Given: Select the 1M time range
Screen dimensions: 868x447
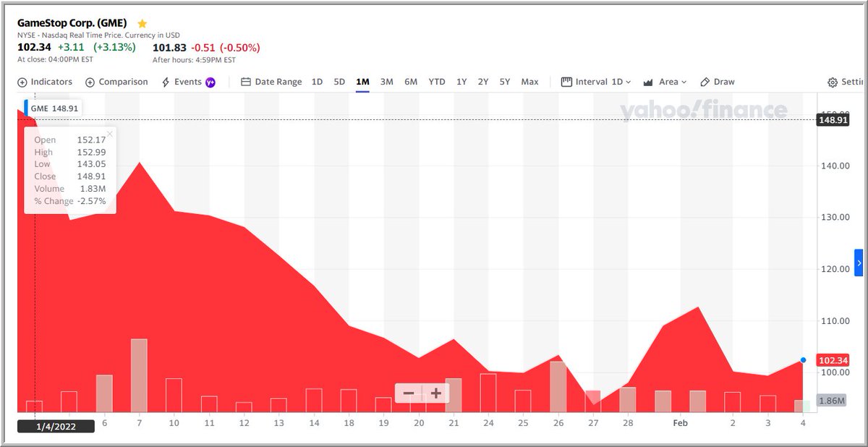Looking at the screenshot, I should 362,82.
